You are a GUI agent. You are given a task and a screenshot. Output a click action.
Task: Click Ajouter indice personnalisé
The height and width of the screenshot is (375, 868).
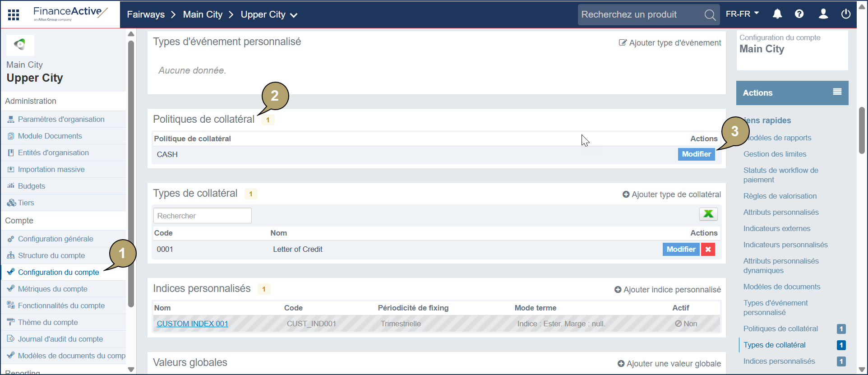coord(667,290)
